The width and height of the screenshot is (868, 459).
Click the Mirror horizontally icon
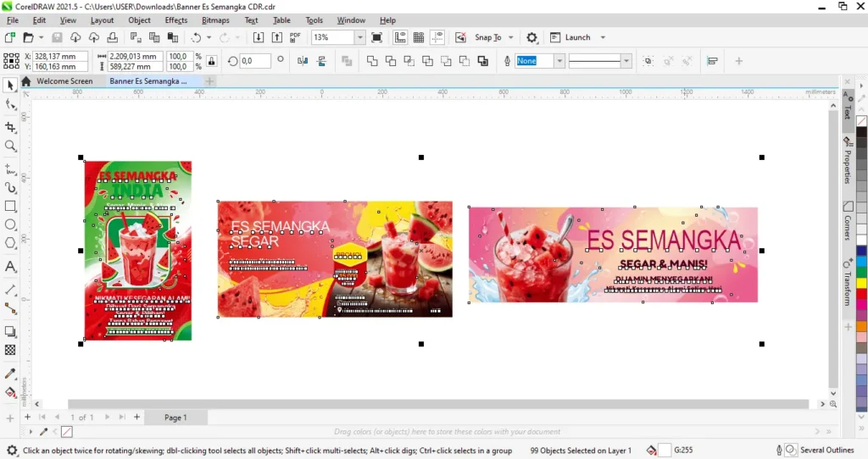coord(303,61)
